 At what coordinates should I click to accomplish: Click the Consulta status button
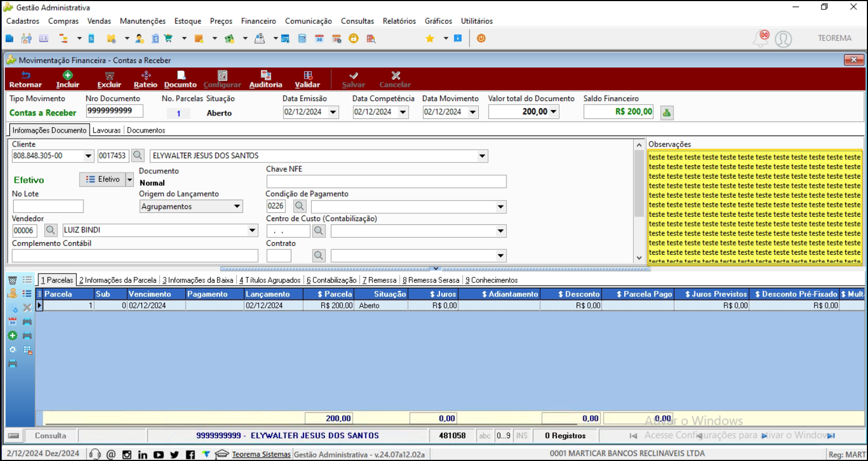pos(50,436)
